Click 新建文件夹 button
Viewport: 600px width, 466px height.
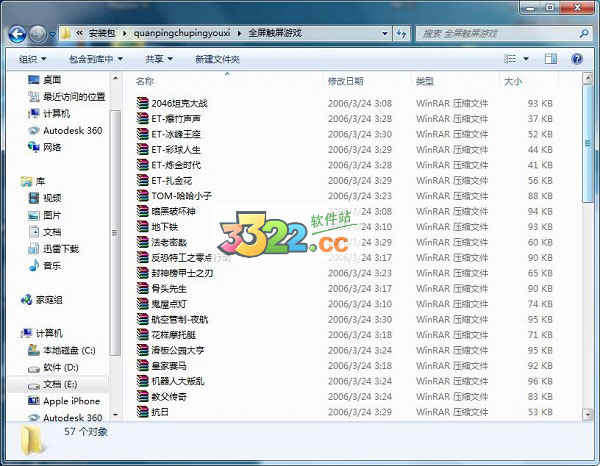tap(217, 59)
